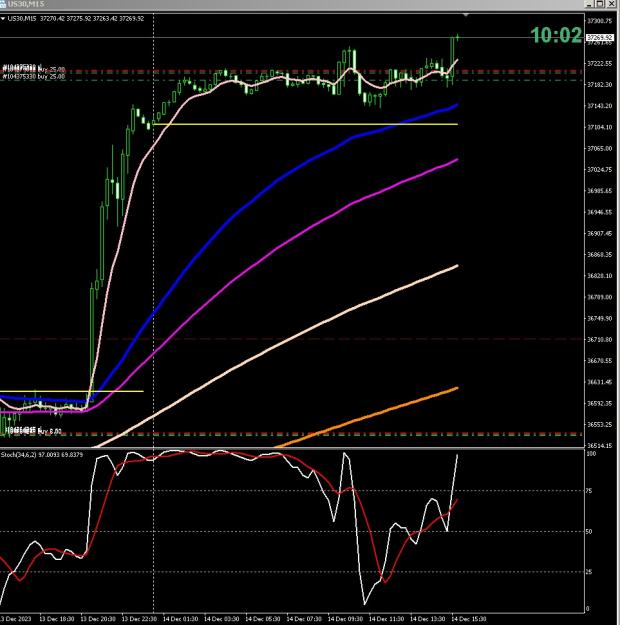Close the US30,M15 chart window

click(611, 4)
